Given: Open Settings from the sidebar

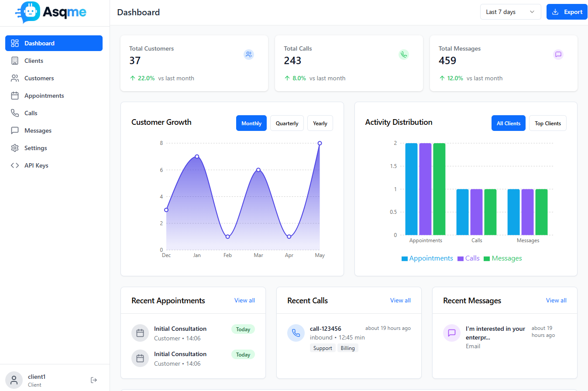Looking at the screenshot, I should pos(35,148).
